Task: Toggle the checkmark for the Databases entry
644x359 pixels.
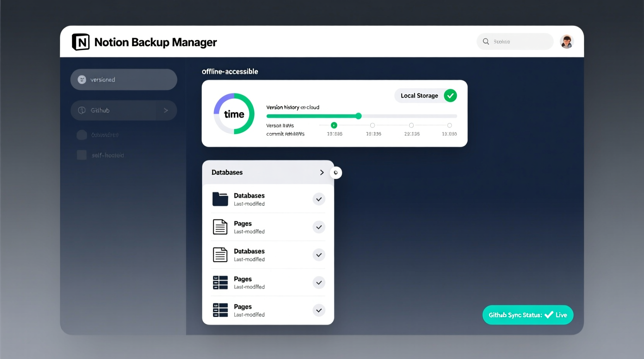Action: [x=319, y=199]
